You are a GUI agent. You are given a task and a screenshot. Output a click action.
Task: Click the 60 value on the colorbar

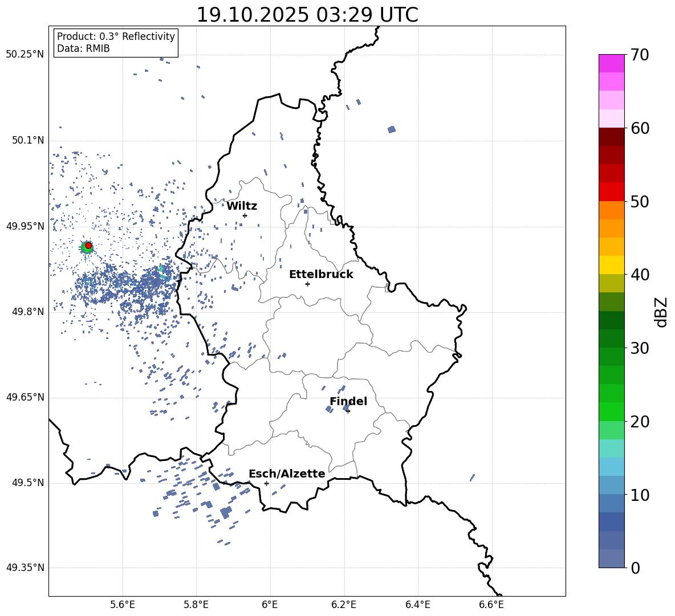tap(640, 128)
